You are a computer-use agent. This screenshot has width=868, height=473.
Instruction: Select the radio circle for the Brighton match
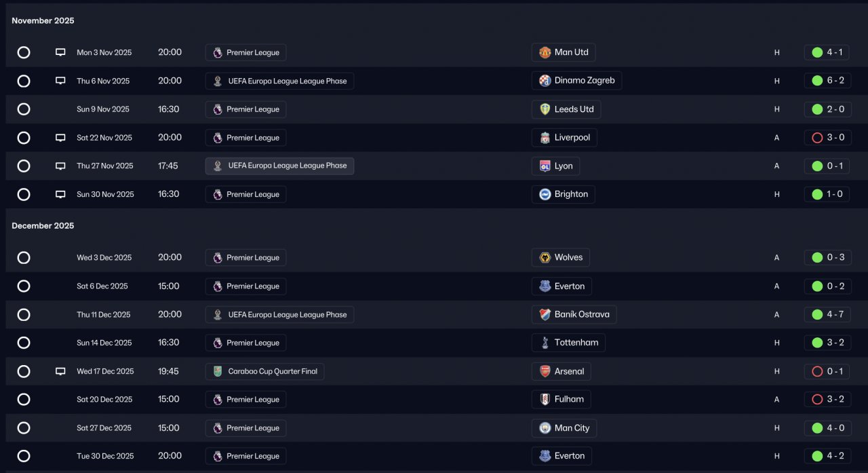click(24, 195)
